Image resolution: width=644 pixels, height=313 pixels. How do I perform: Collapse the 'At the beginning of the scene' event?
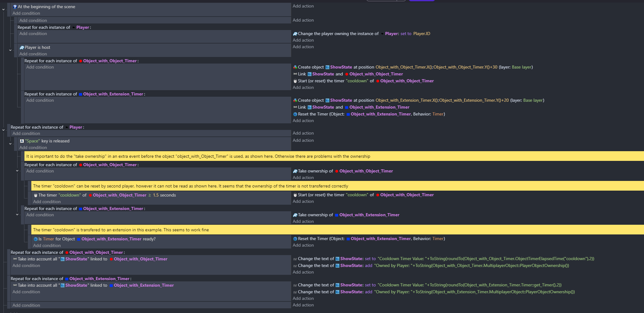tap(3, 10)
